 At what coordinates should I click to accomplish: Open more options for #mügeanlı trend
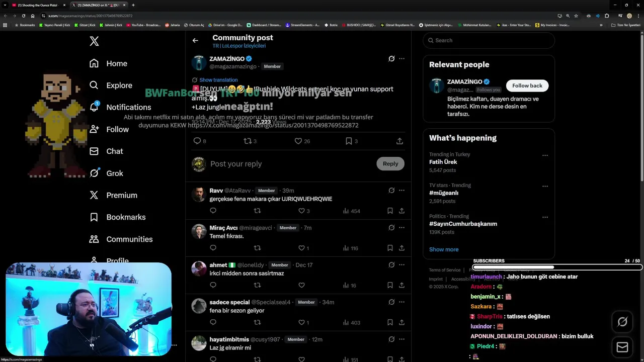tap(545, 187)
